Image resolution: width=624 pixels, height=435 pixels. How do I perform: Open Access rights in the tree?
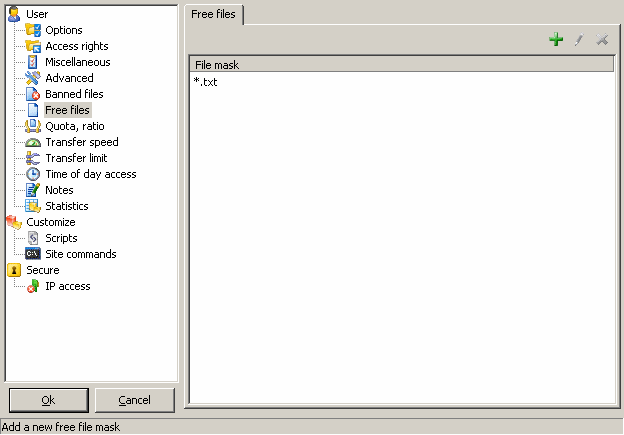[77, 46]
